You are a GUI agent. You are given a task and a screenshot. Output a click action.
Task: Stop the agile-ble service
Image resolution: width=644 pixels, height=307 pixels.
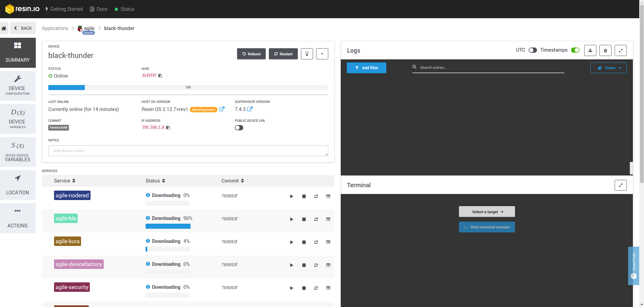(x=304, y=219)
